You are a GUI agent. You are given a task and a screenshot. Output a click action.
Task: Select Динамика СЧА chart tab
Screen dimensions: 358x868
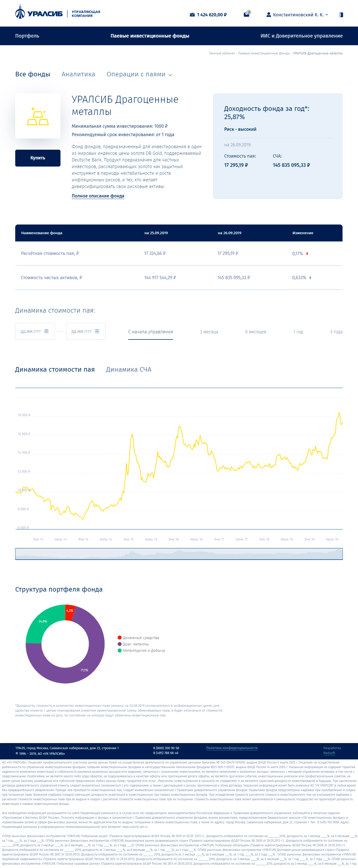click(129, 369)
